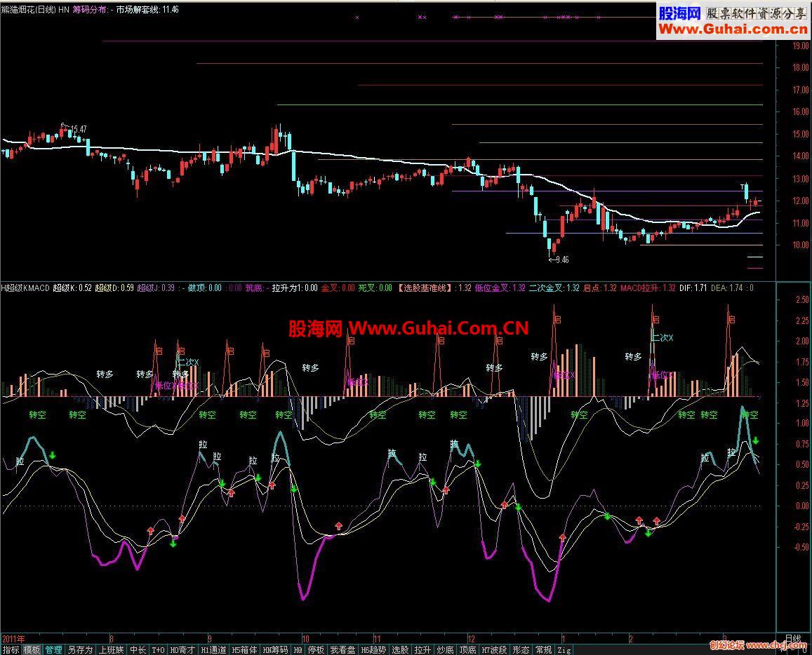Click the 15.47 high price label
The height and width of the screenshot is (655, 812).
(79, 129)
